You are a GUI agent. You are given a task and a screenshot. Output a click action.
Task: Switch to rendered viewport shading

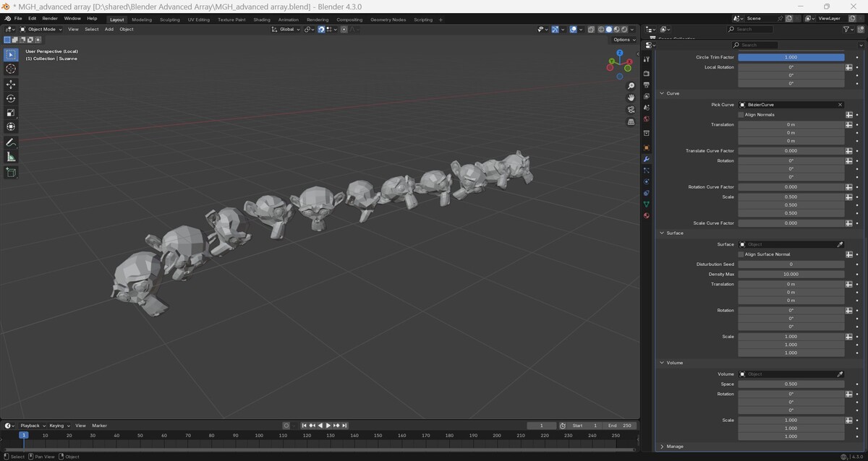pos(625,30)
